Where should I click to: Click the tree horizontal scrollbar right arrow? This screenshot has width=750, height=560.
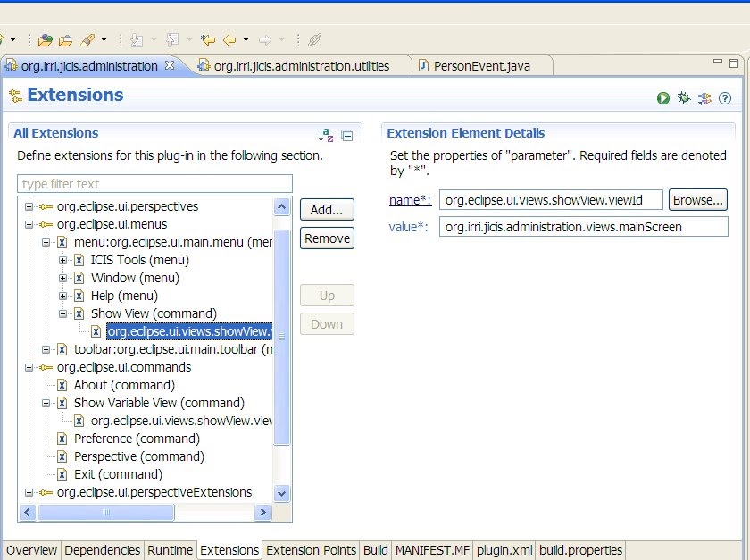[x=263, y=512]
